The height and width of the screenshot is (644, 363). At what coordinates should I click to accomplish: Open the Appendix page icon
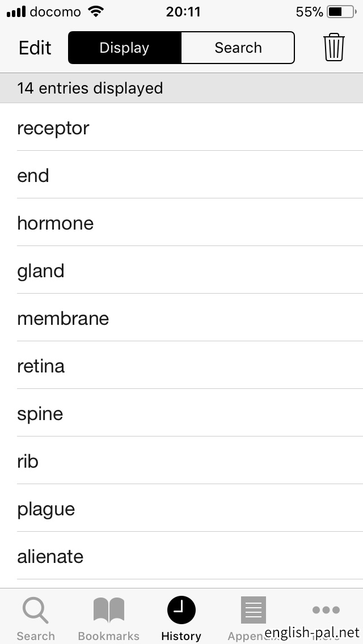tap(253, 611)
